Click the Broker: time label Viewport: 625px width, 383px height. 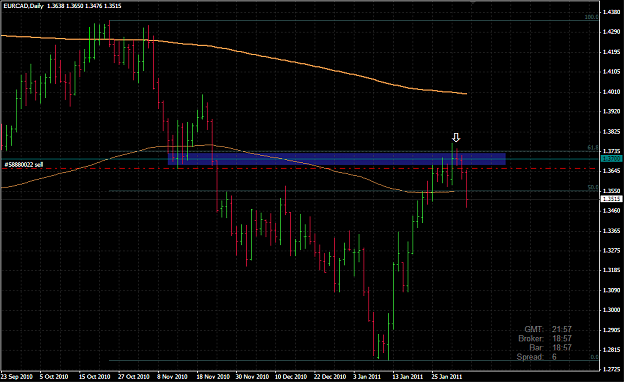pyautogui.click(x=531, y=339)
